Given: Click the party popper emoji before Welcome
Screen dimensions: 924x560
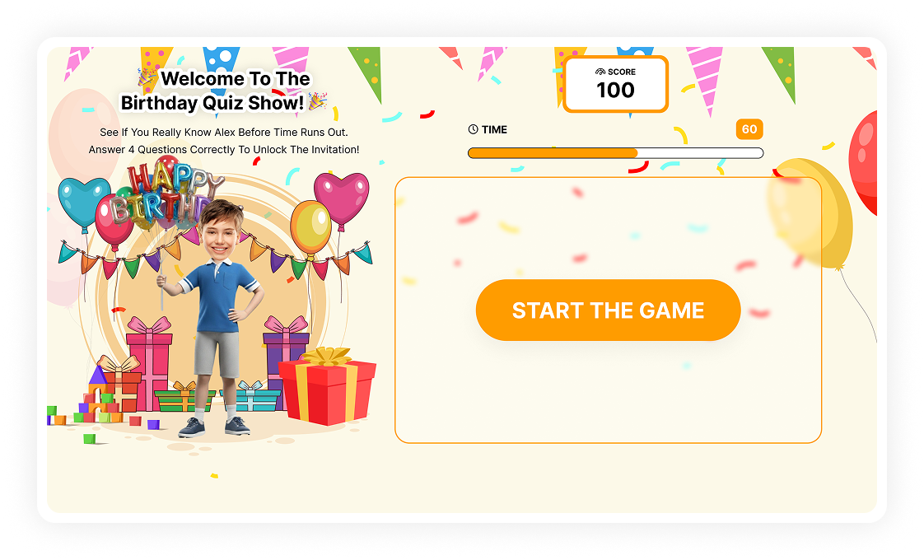Looking at the screenshot, I should (x=147, y=77).
